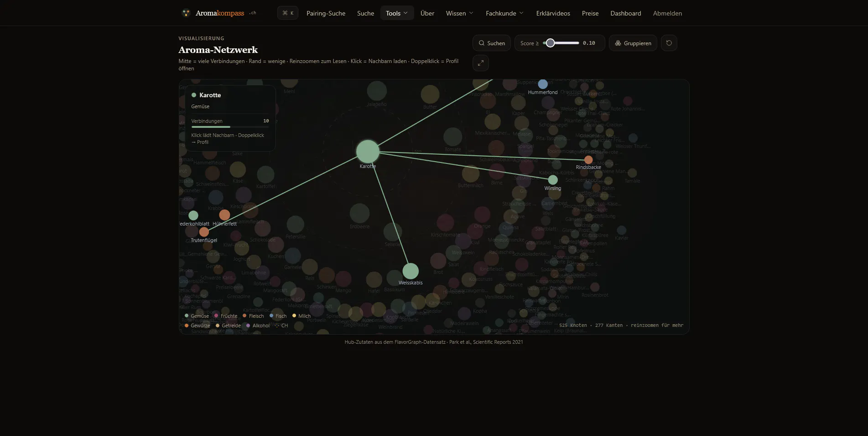Toggle the Getreide legend category

pos(228,326)
